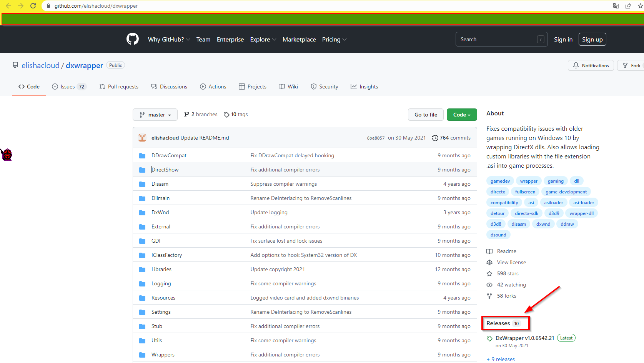The image size is (644, 363).
Task: Click the Sign up button
Action: [592, 39]
